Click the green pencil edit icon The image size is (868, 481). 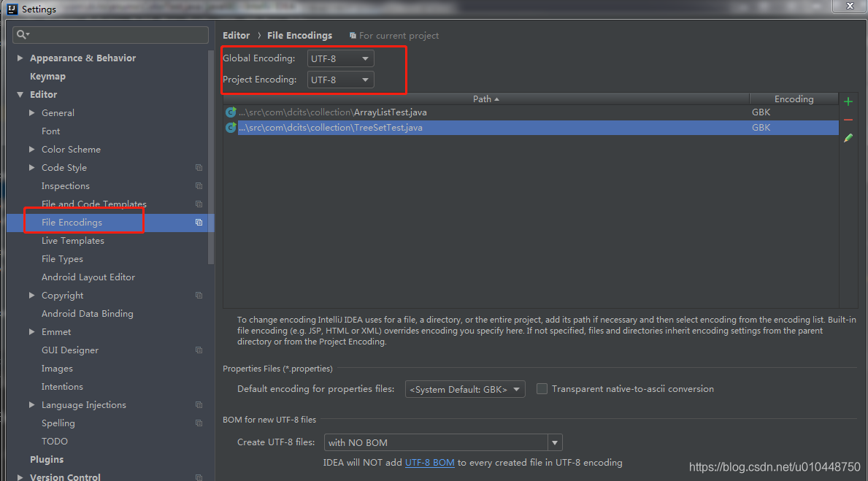(848, 138)
